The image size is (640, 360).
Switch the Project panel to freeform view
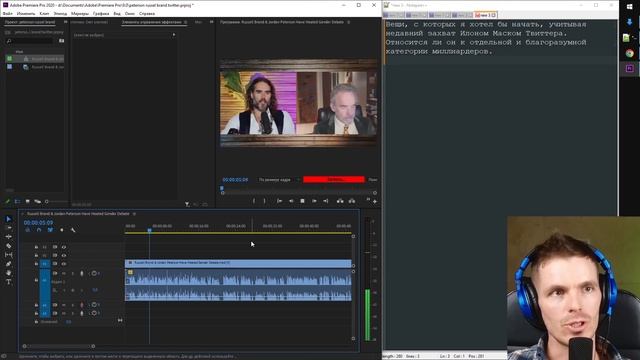click(38, 201)
